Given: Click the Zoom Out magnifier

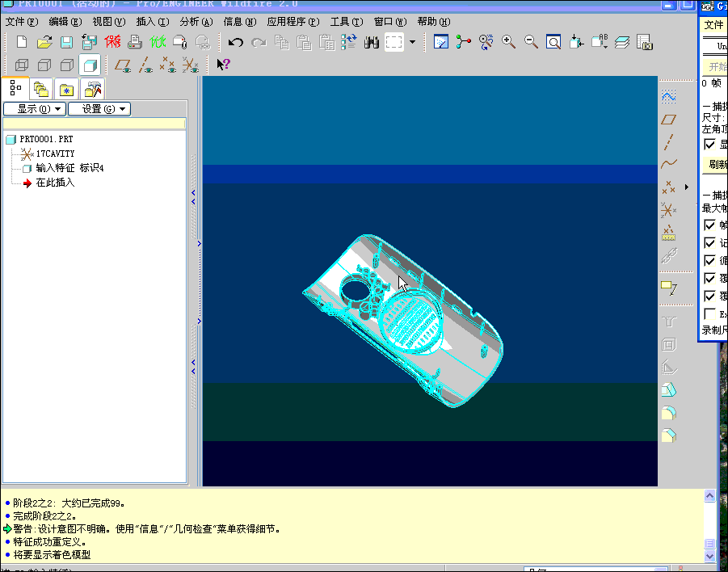Looking at the screenshot, I should 531,42.
